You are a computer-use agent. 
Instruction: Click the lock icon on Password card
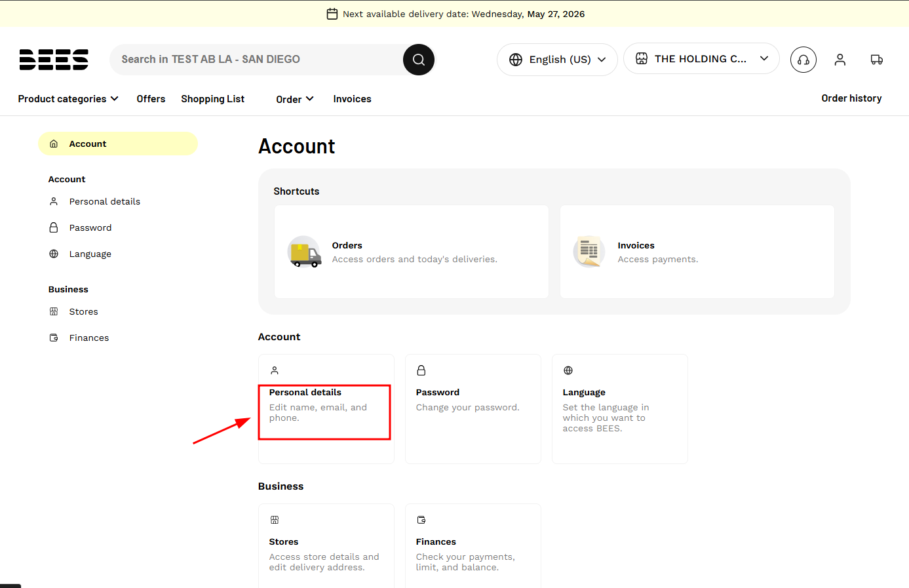tap(421, 370)
